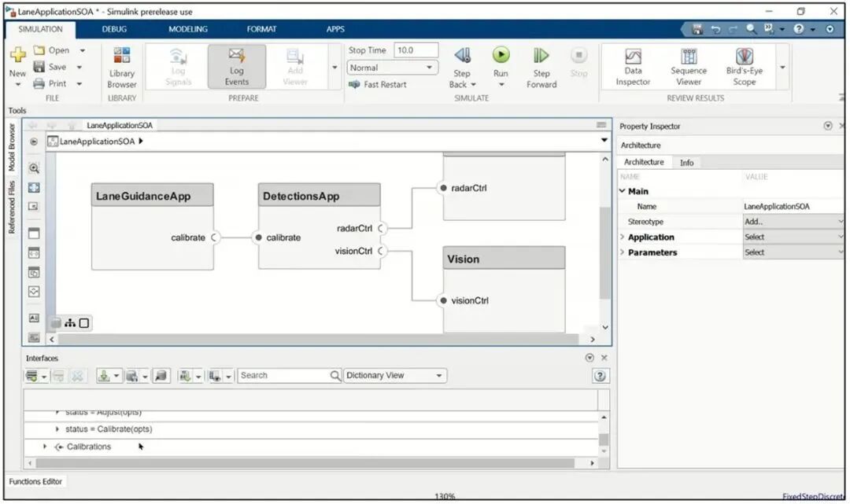Expand the Application property row
Image resolution: width=850 pixels, height=504 pixels.
pos(623,237)
